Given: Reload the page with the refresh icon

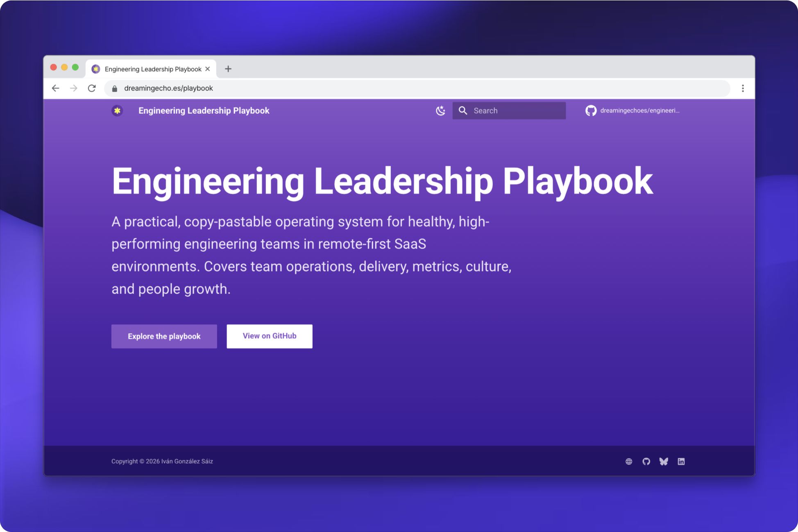Looking at the screenshot, I should tap(92, 88).
